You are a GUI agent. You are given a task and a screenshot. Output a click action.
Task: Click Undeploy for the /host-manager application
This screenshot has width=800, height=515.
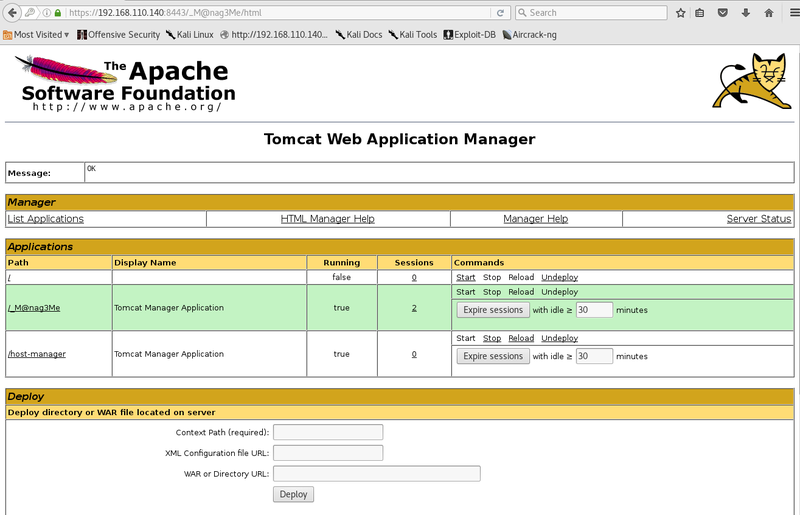[559, 338]
